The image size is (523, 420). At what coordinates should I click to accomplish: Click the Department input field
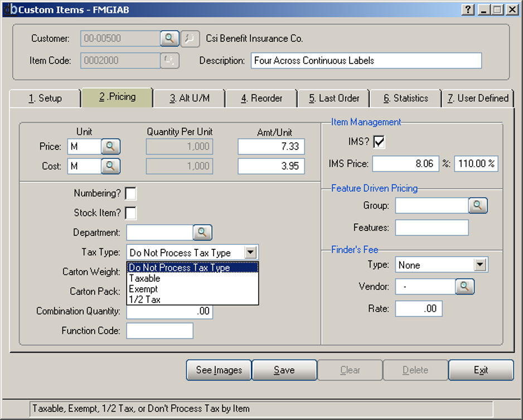[x=160, y=232]
